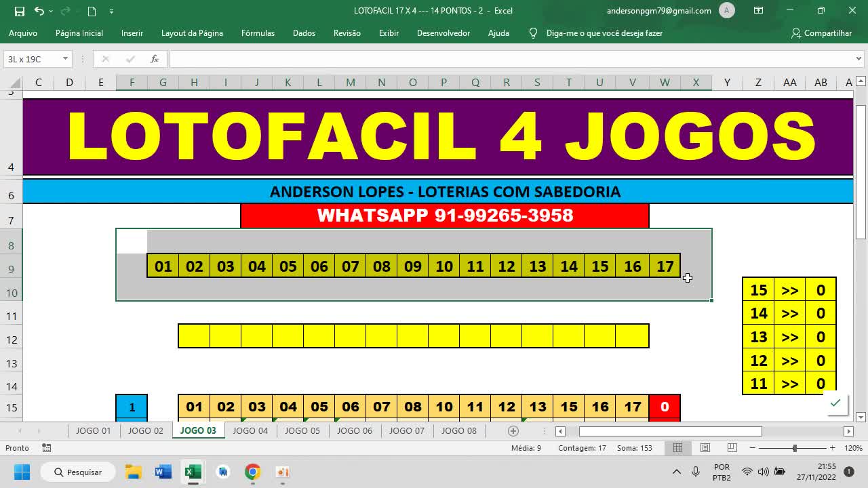
Task: Open the undo history dropdown arrow
Action: pos(52,11)
